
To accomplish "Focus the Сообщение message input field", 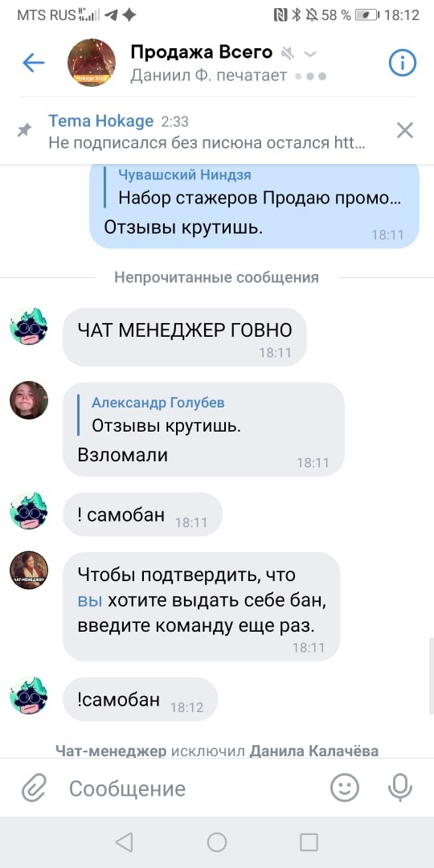I will pos(194,788).
